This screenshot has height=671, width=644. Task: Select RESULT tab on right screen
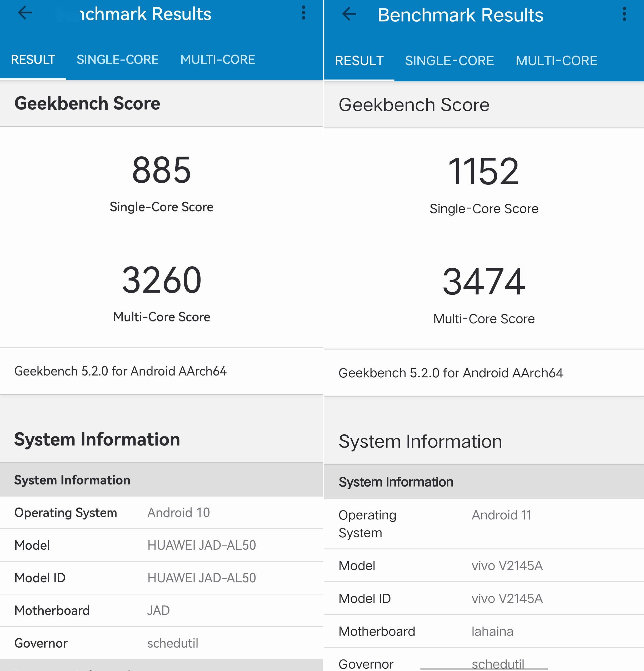click(x=359, y=61)
